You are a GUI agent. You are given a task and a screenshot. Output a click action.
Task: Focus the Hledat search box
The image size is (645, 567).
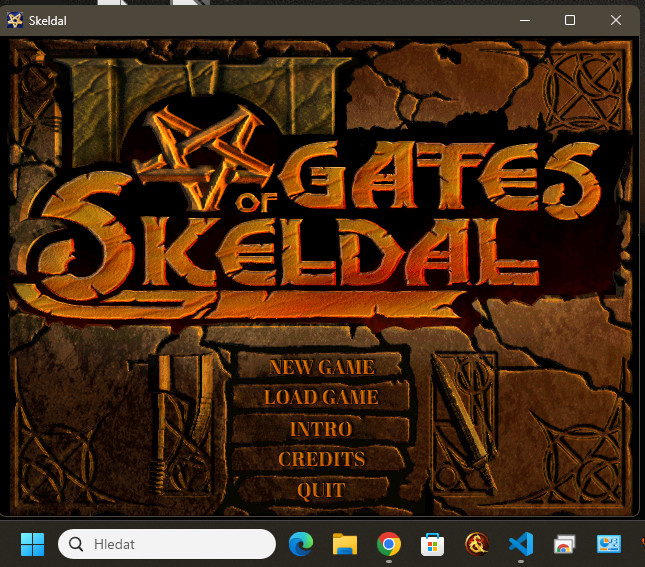click(167, 544)
